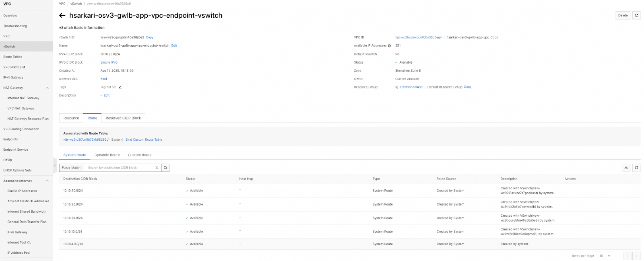Screen dimensions: 644x261
Task: Switch to the Dynamic Route tab
Action: [107, 155]
